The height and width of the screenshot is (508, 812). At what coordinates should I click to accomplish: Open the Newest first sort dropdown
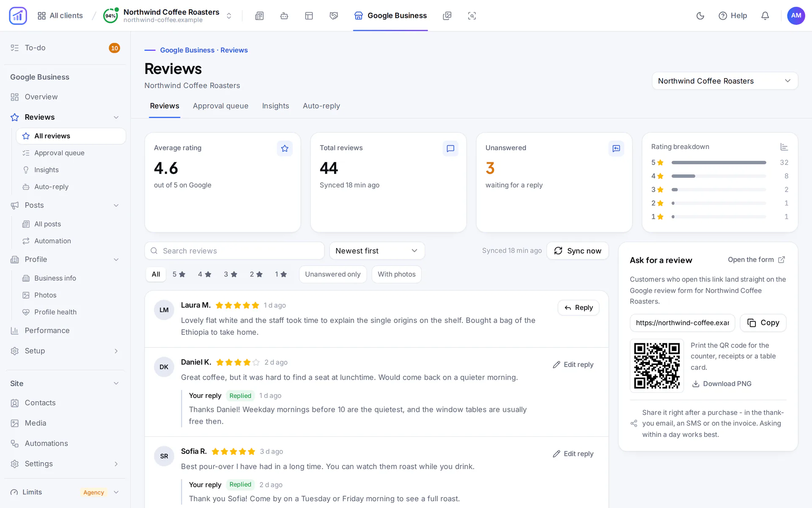point(377,251)
